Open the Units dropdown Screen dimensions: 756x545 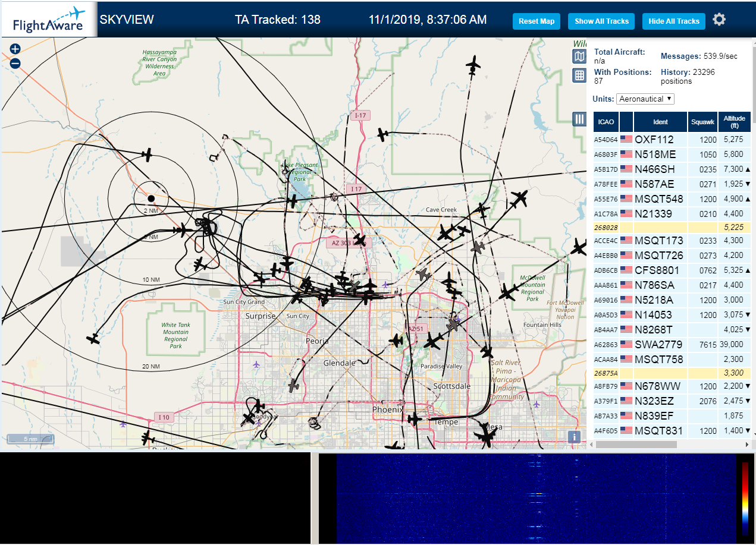pos(645,99)
